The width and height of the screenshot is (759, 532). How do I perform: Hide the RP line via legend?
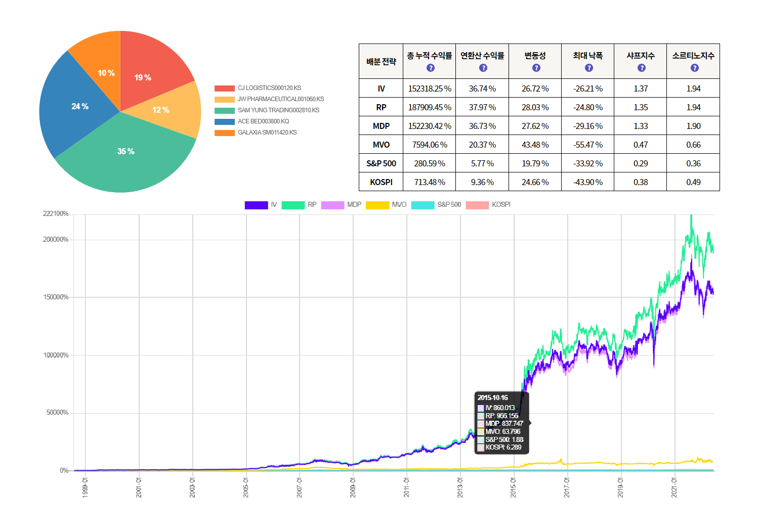point(299,205)
